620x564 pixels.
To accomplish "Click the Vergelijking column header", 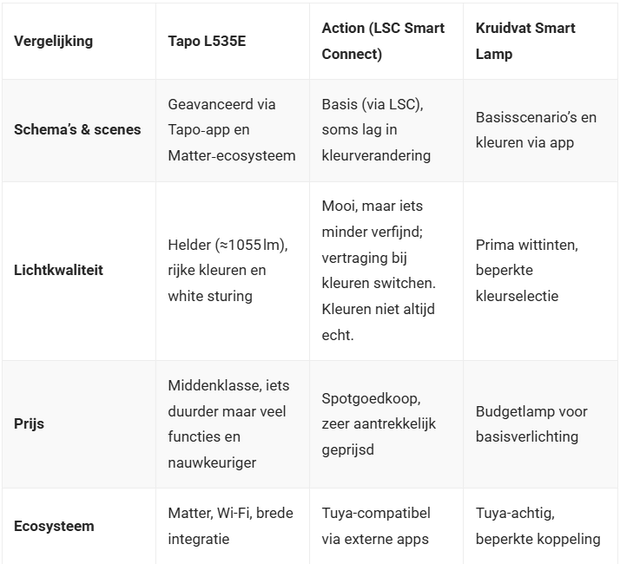I will 53,41.
